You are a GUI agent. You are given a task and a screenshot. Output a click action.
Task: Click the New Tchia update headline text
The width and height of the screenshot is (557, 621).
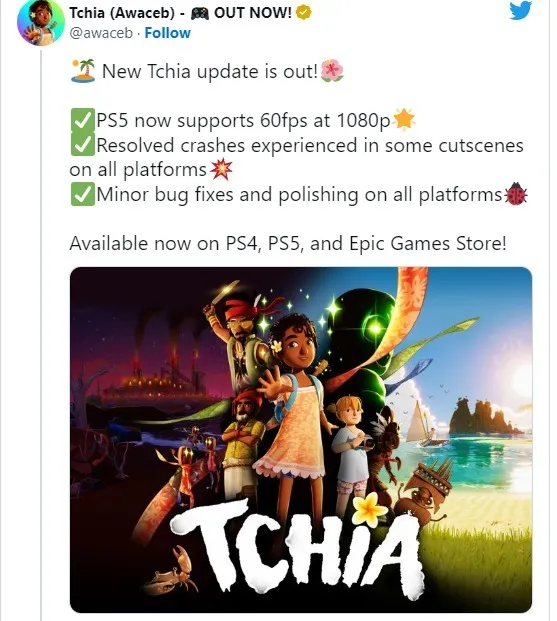210,72
